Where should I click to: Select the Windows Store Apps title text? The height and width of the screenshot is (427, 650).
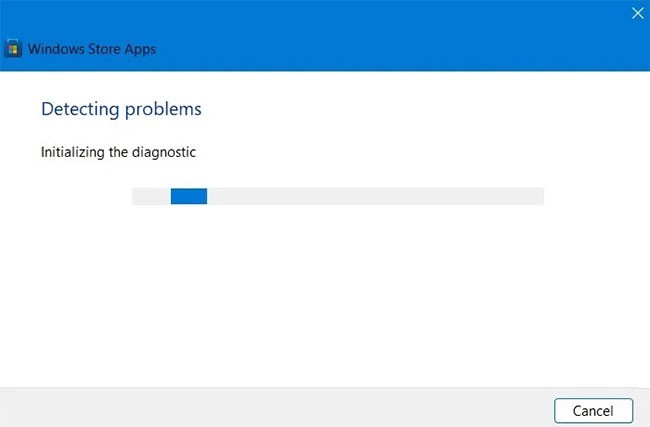click(92, 49)
